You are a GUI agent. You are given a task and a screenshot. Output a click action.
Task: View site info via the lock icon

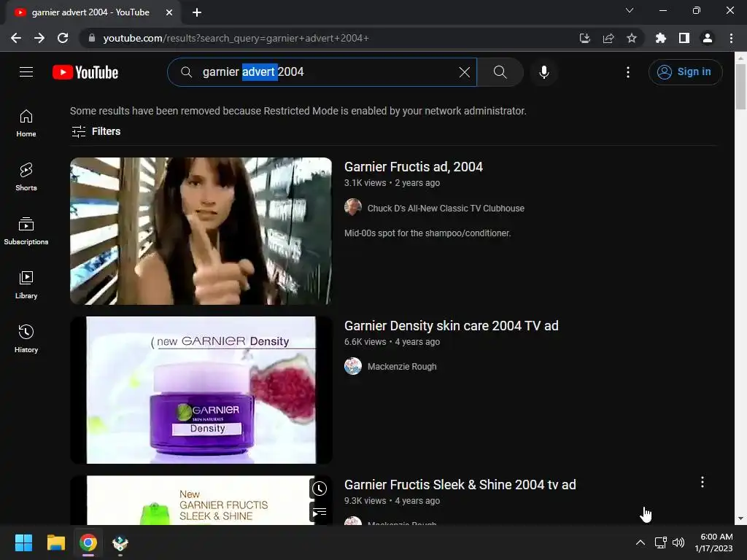(92, 38)
